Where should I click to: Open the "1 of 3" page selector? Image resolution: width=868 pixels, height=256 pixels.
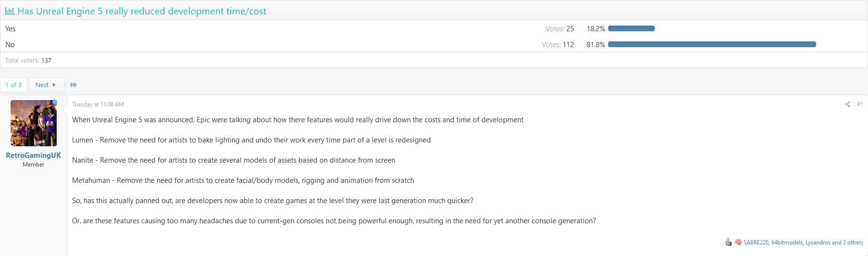point(13,85)
